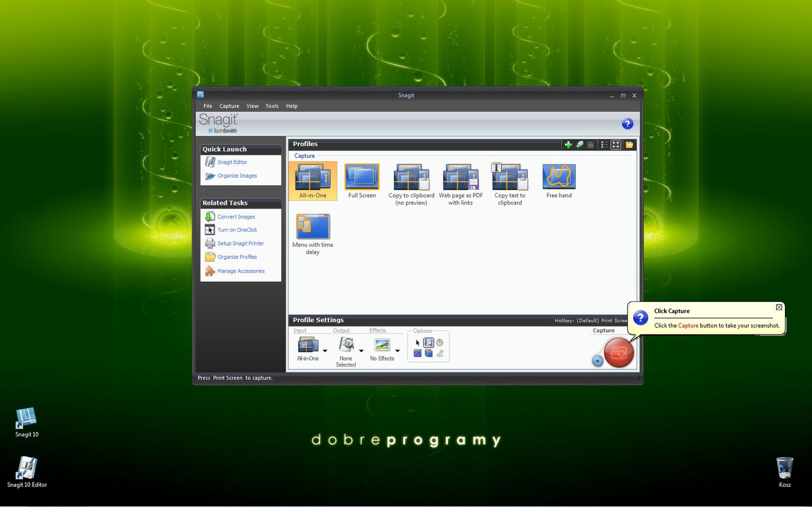Click the Snagit Editor pencil icon
This screenshot has height=507, width=812.
210,162
